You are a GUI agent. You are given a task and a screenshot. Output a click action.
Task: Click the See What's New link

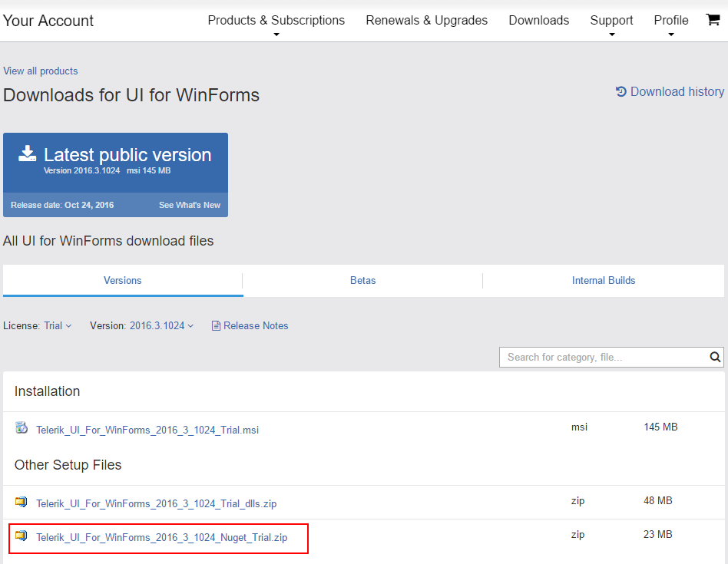tap(190, 205)
